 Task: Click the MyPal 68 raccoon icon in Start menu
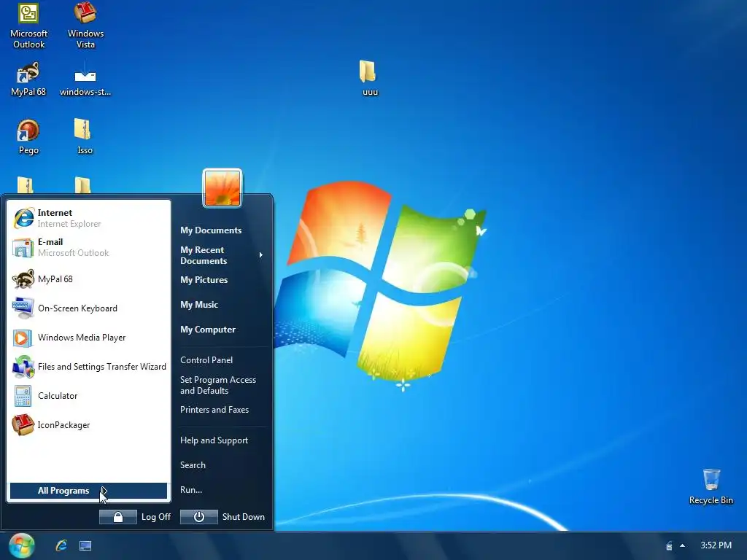(23, 279)
